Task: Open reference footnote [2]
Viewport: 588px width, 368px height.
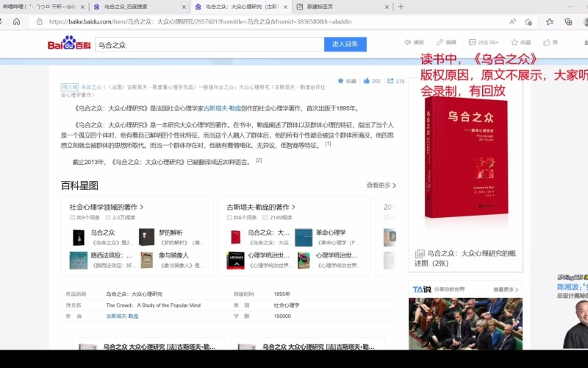Action: pos(259,160)
